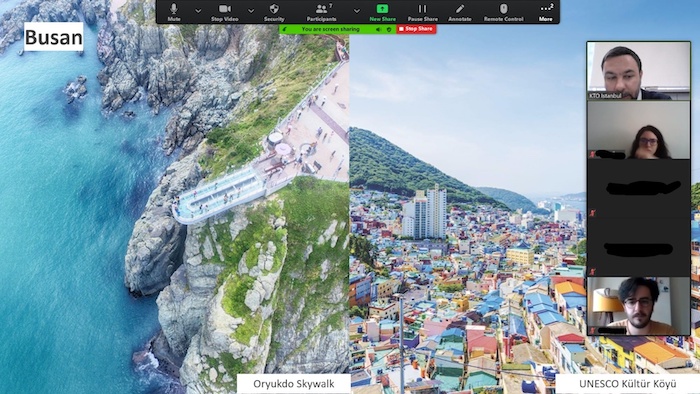The width and height of the screenshot is (700, 394).
Task: Click the leftmost icon of the green sharing bar
Action: pyautogui.click(x=285, y=29)
